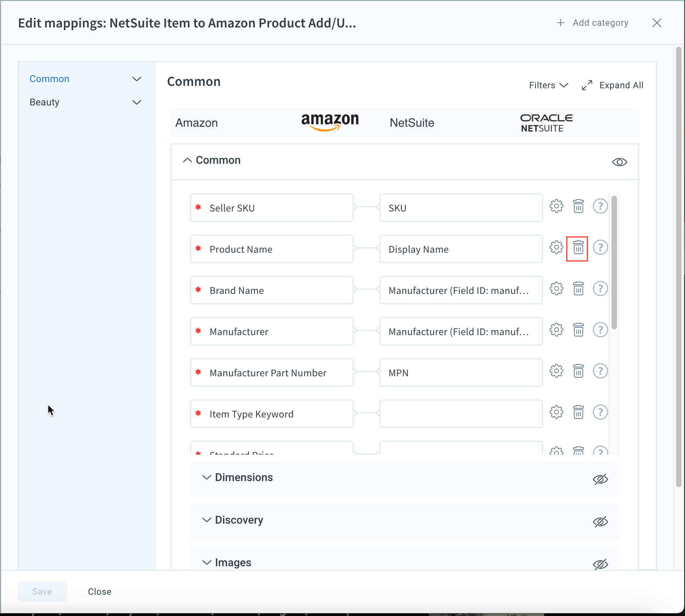The image size is (685, 616).
Task: Delete the Product Name mapping
Action: (x=578, y=248)
